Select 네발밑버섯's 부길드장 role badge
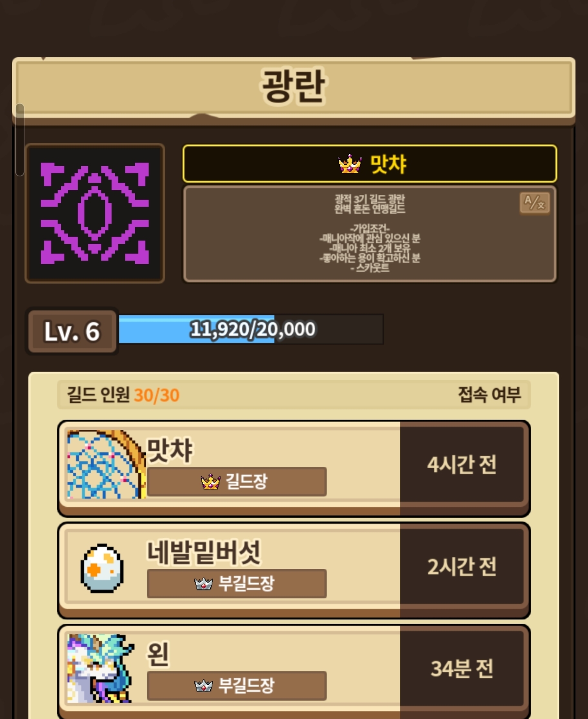The image size is (588, 719). tap(237, 584)
